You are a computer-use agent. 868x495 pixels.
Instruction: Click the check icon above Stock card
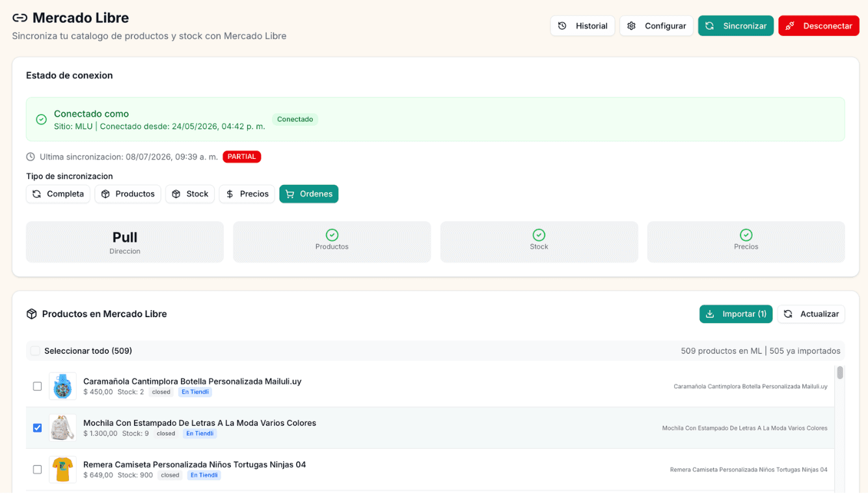tap(539, 234)
